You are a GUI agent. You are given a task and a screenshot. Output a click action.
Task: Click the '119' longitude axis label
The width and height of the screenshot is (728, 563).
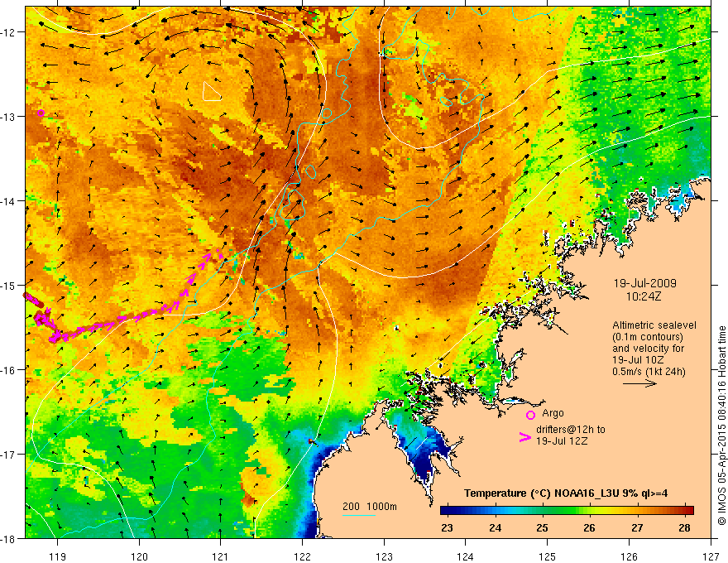point(58,556)
